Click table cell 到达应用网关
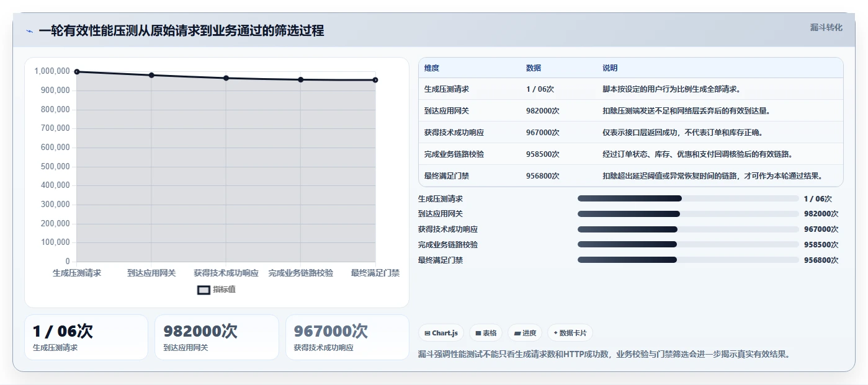This screenshot has height=385, width=868. coord(447,111)
